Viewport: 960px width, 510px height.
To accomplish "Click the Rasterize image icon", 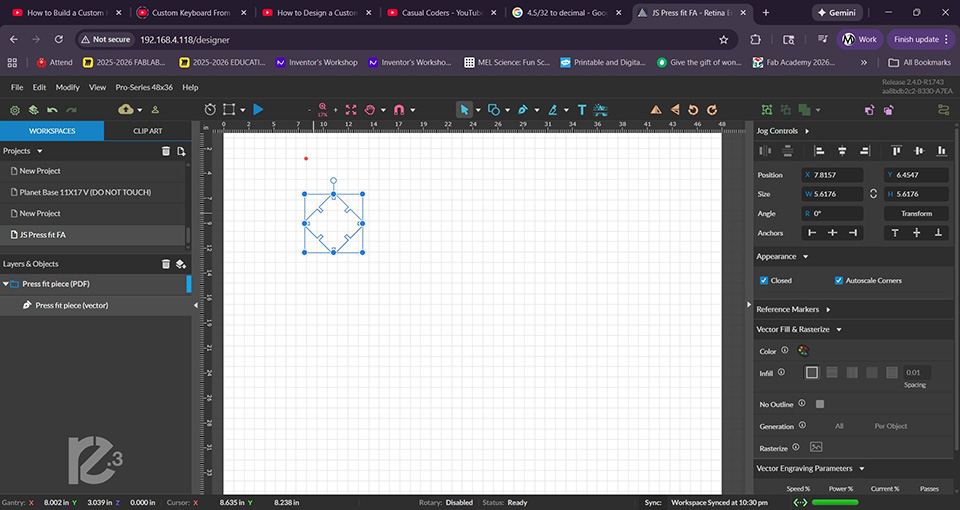I will point(816,447).
